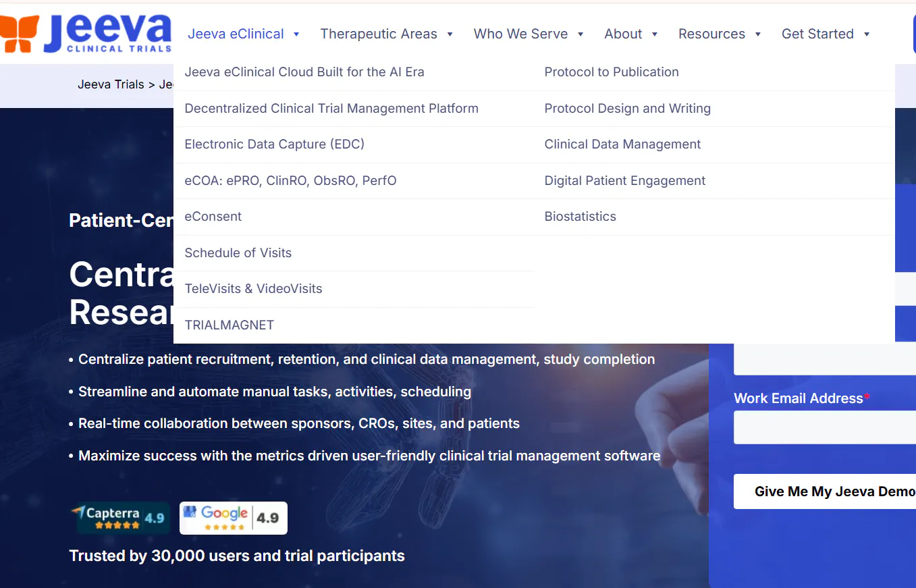Expand the Jeeva eClinical dropdown arrow
916x588 pixels.
pos(296,34)
